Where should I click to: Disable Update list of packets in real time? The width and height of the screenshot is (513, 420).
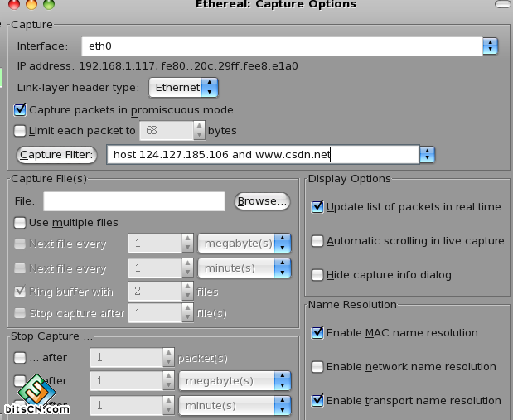pos(317,206)
